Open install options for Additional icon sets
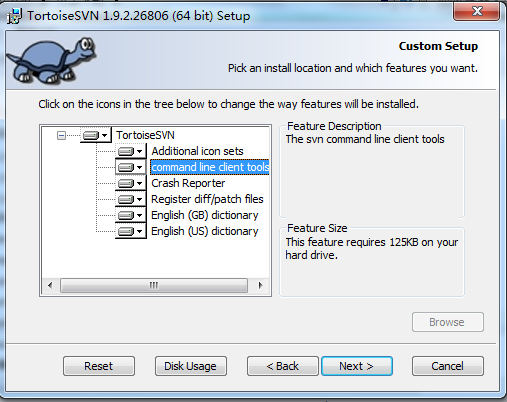This screenshot has height=402, width=507. (130, 151)
